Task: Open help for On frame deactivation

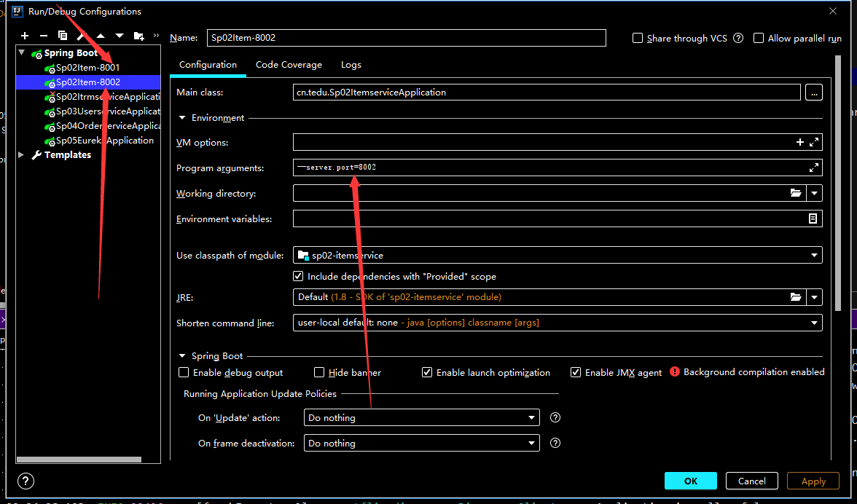Action: coord(555,443)
